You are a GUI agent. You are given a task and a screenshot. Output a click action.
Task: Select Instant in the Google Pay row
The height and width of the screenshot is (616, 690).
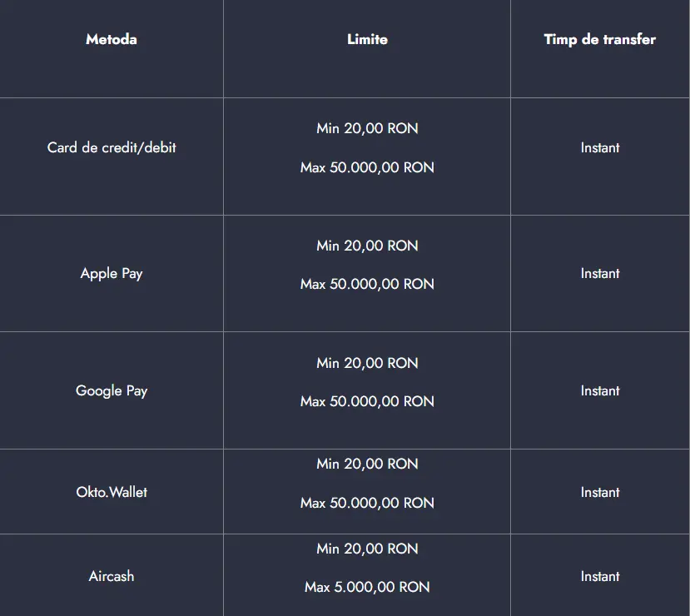pos(600,390)
